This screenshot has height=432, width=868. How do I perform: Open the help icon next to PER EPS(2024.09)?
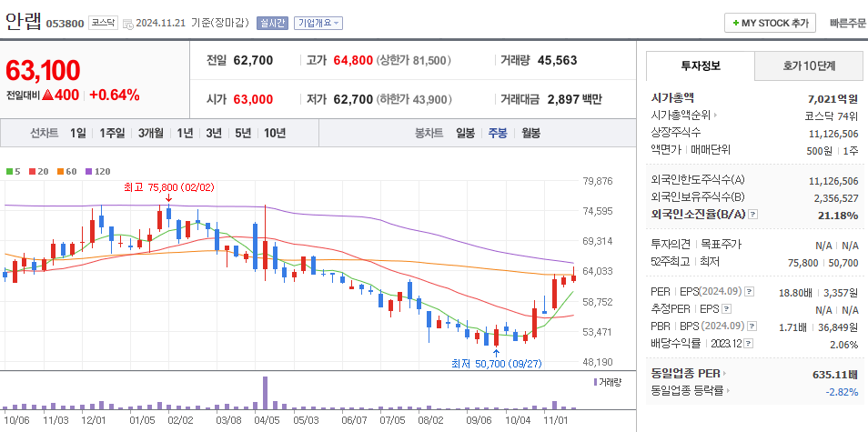click(749, 292)
